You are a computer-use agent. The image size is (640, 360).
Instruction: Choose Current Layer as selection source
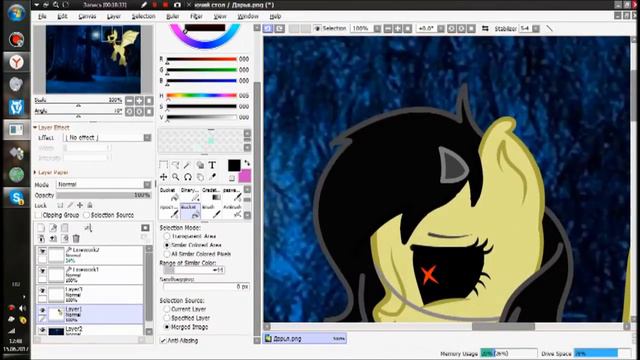tap(167, 309)
